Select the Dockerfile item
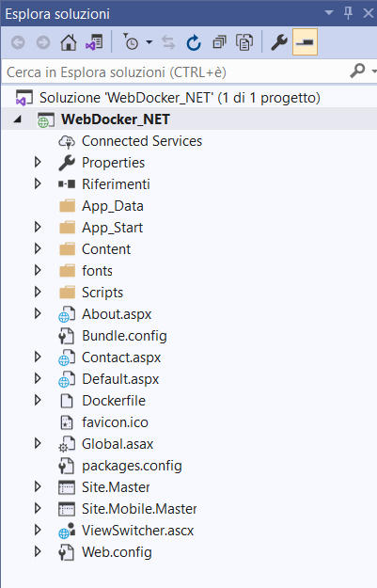377x588 pixels. (x=114, y=401)
